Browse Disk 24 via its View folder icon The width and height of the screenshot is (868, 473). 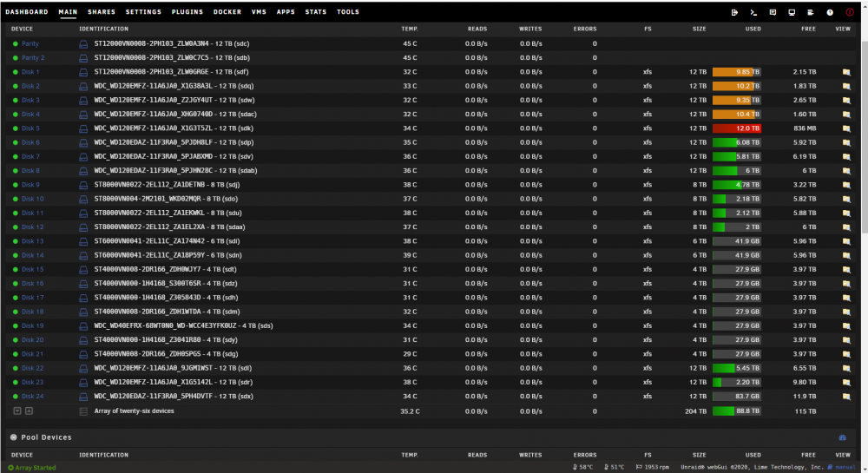845,396
